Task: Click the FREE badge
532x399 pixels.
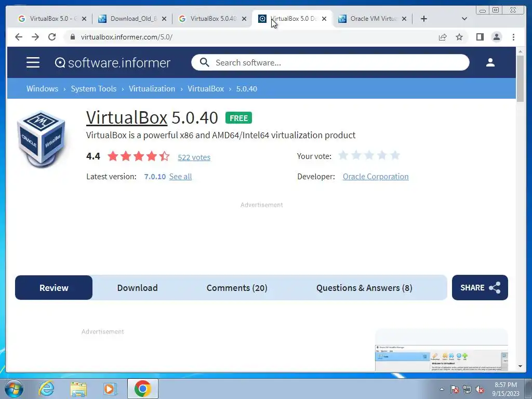Action: point(238,118)
